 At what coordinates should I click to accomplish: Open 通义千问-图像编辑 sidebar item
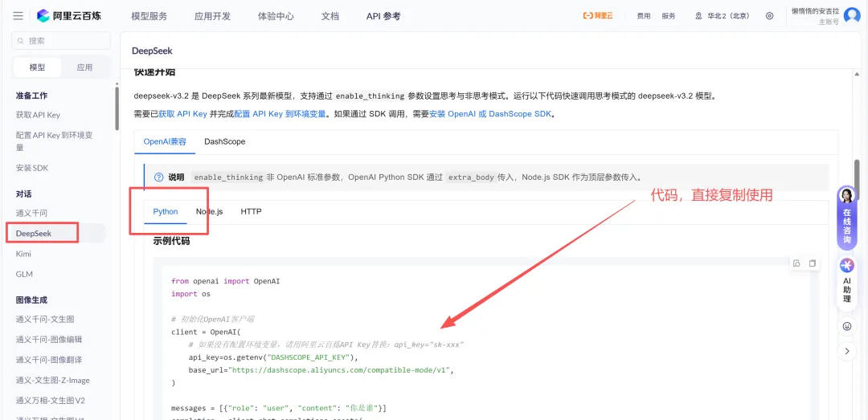tap(49, 339)
